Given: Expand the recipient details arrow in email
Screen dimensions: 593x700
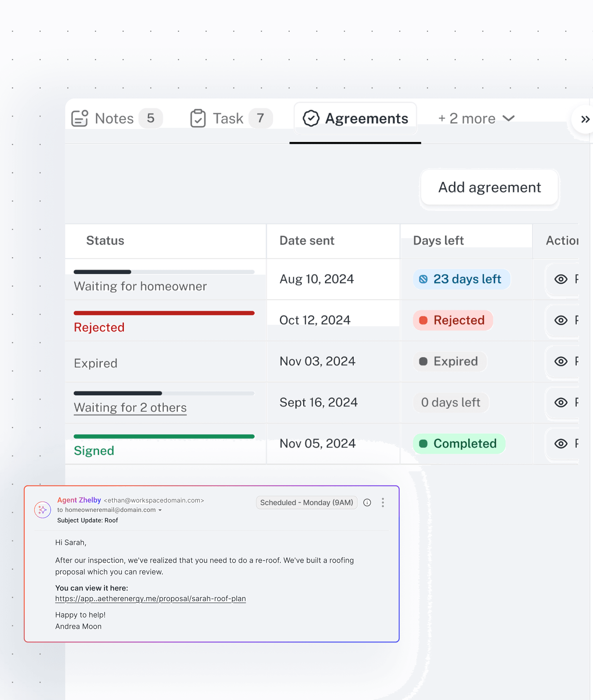Looking at the screenshot, I should [160, 510].
